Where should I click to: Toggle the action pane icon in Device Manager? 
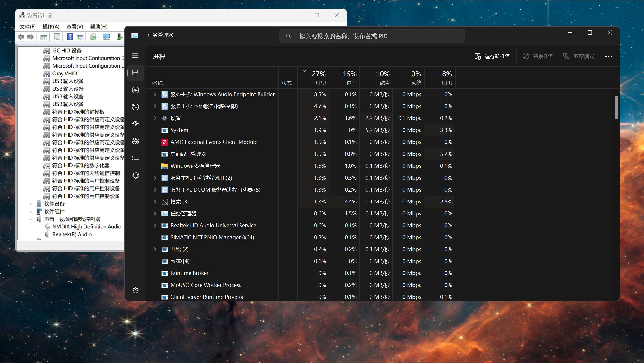[x=80, y=37]
